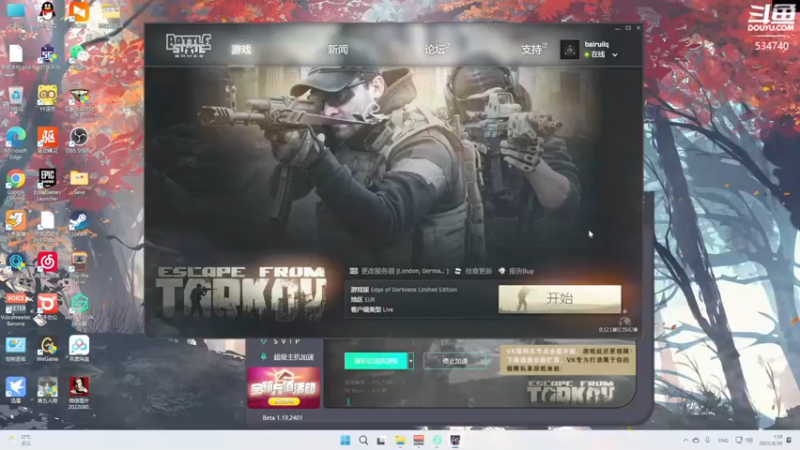Click the Windows Start button on taskbar
This screenshot has height=450, width=800.
[345, 440]
